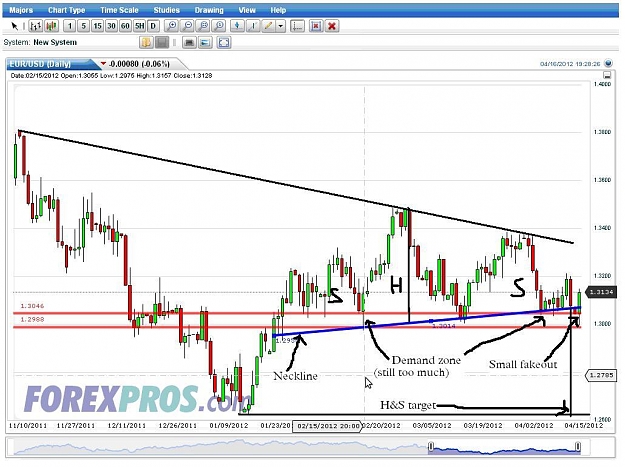Click the globe icon beside the timestamp
625x467 pixels.
point(608,63)
